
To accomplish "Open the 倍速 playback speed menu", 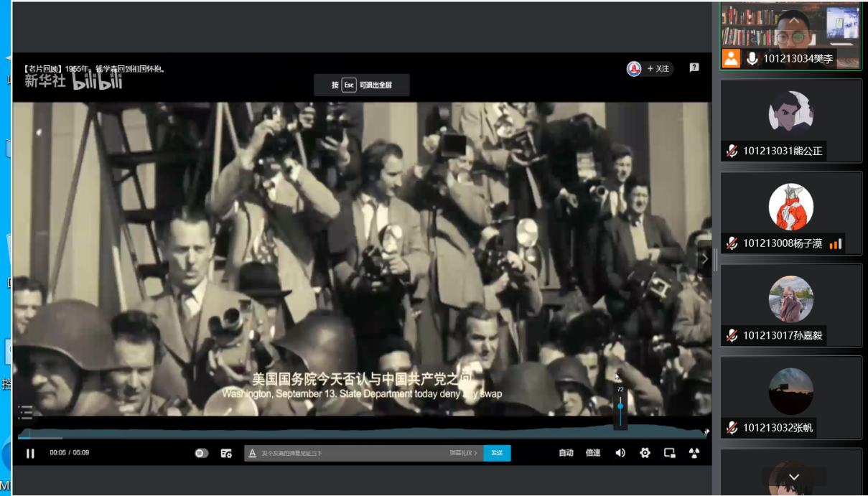I will tap(593, 453).
